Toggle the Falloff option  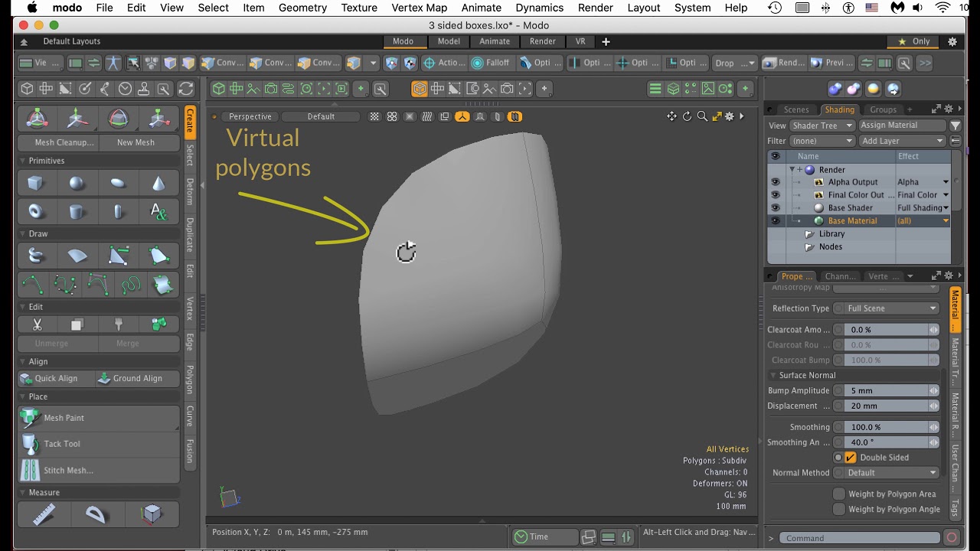[x=492, y=63]
